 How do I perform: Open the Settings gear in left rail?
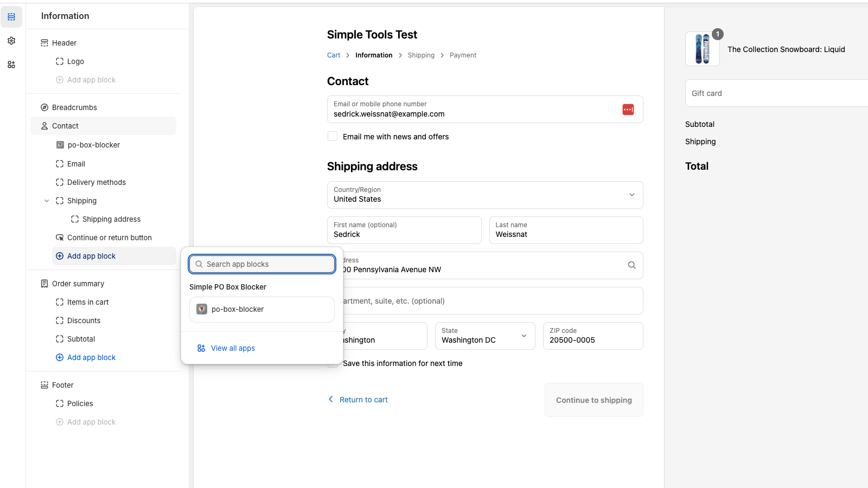(x=11, y=41)
